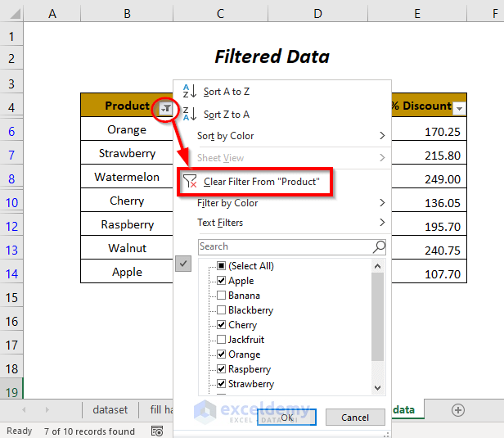Enable the Blackberry checkbox
Screen dimensions: 504x438
click(221, 310)
